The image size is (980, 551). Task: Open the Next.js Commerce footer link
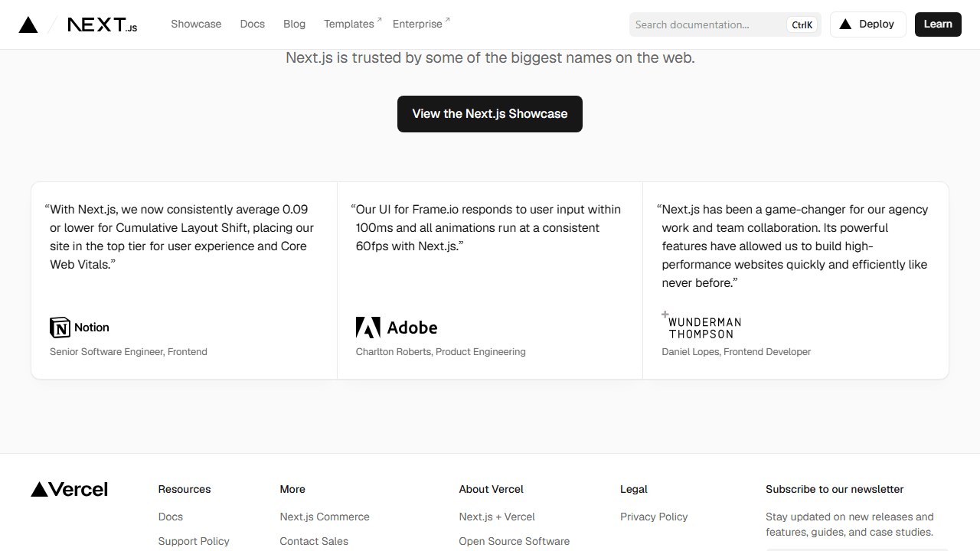[x=325, y=517]
